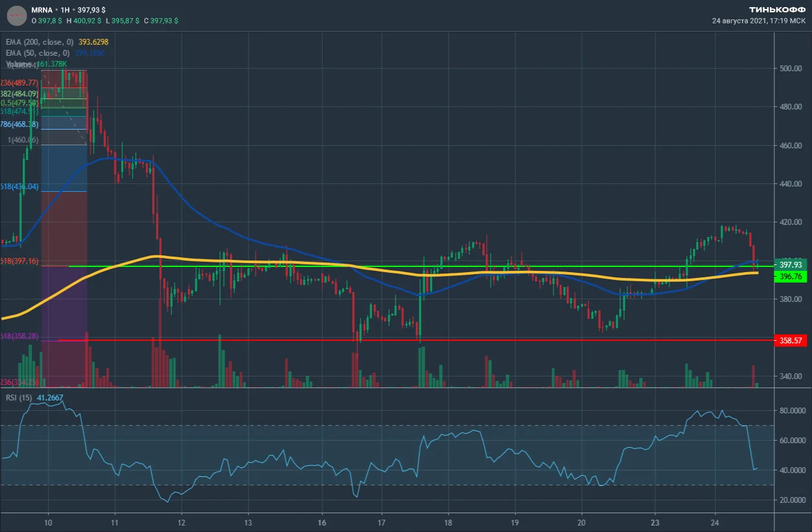Click the 3.618(358.28) Fibonacci label

[x=19, y=337]
